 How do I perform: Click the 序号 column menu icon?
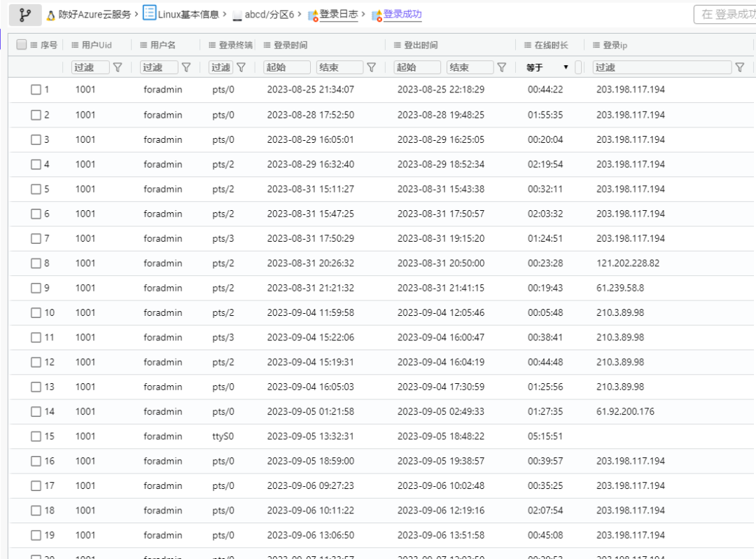[34, 45]
